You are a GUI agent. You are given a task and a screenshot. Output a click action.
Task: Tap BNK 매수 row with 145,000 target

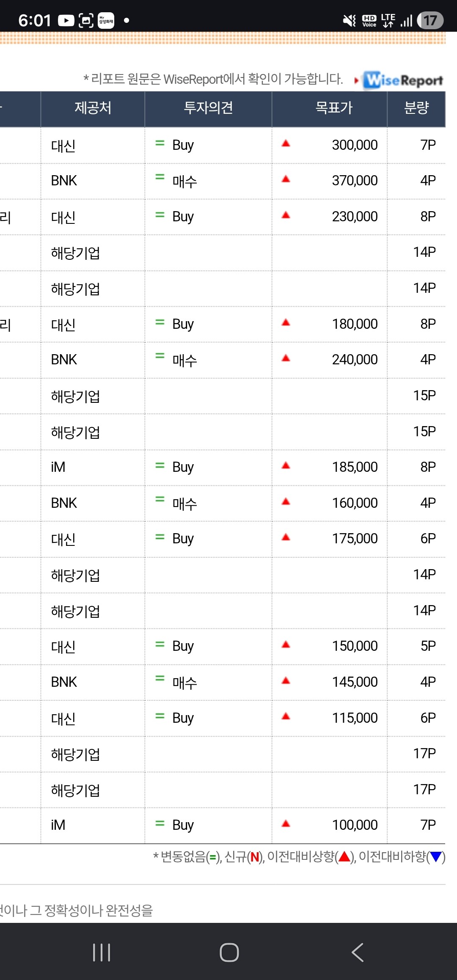pos(223,683)
